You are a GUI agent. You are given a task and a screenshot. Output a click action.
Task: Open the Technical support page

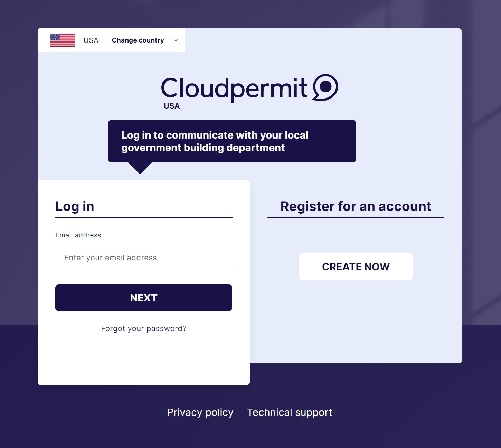click(x=290, y=412)
